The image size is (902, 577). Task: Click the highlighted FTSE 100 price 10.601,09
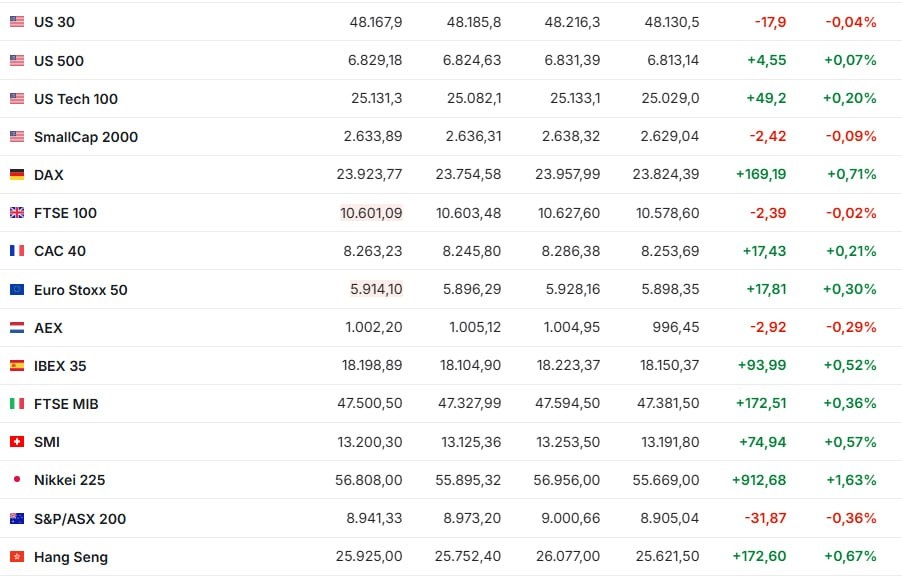point(371,213)
